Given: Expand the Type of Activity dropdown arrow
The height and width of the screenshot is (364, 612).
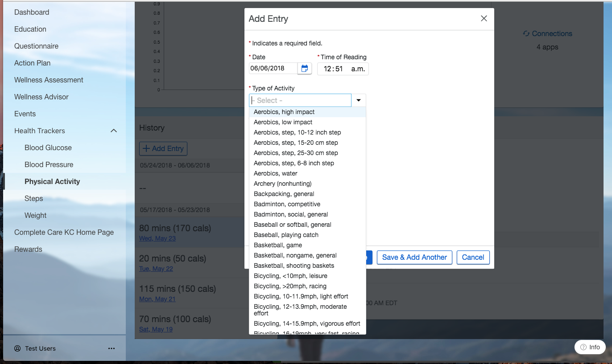Looking at the screenshot, I should point(359,100).
